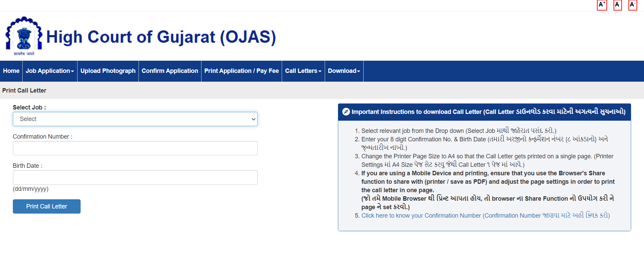Click the High Court of Gujarat (OJAS) title
Image resolution: width=644 pixels, height=260 pixels.
point(161,37)
